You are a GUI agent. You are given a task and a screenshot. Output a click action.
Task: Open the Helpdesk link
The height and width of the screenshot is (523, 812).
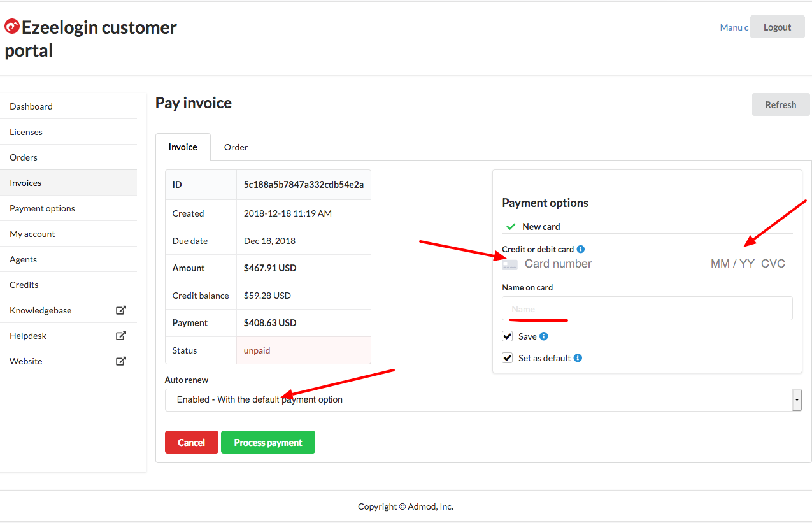click(x=68, y=336)
